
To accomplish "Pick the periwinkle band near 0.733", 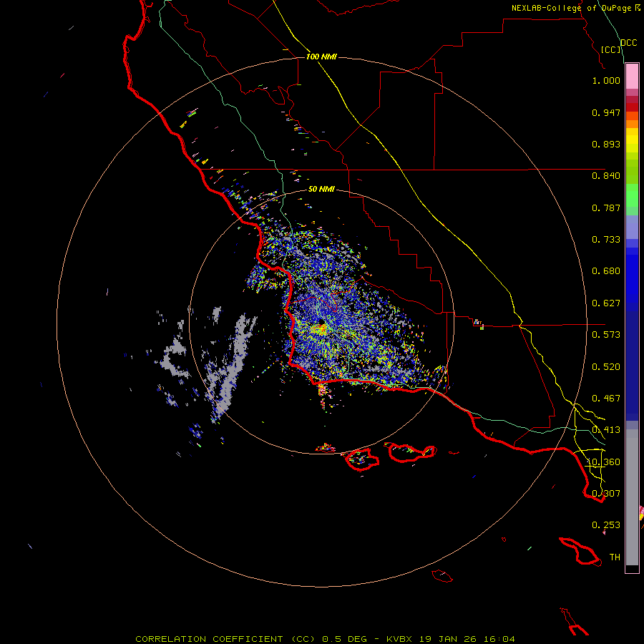I will (x=632, y=231).
